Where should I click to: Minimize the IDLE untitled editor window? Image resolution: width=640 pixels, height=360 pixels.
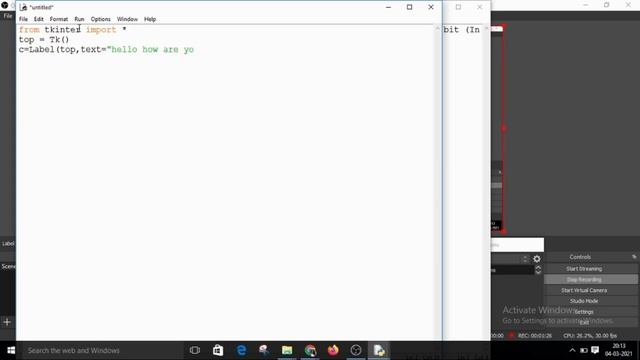pyautogui.click(x=388, y=7)
